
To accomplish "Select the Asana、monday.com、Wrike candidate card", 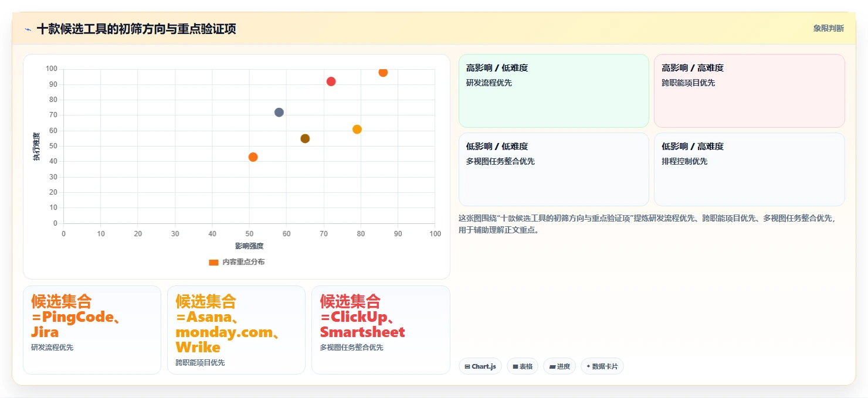I will pos(236,329).
